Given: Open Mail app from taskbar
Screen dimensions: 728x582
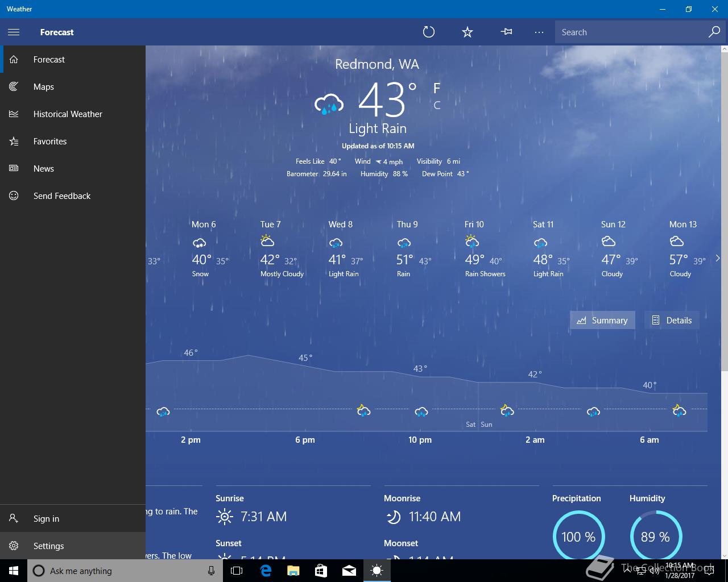Looking at the screenshot, I should [x=349, y=571].
